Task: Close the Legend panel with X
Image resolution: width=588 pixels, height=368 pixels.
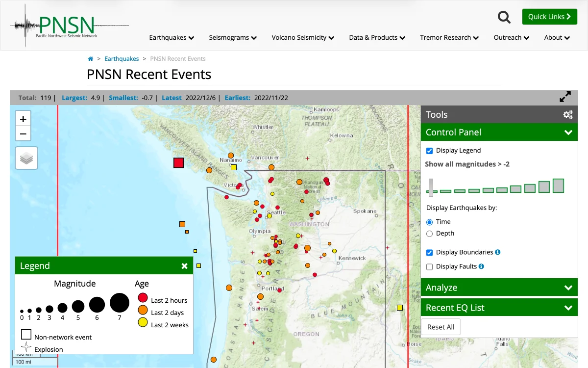Action: tap(184, 266)
